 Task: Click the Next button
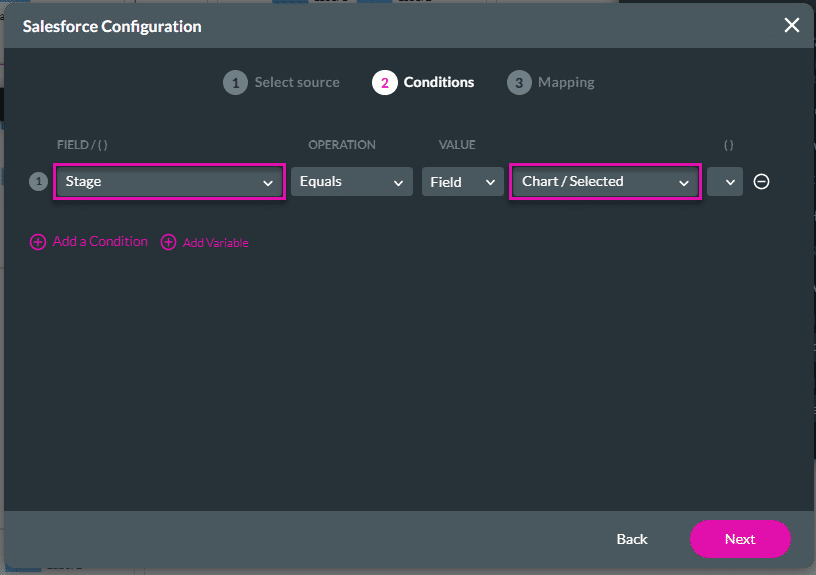(x=740, y=539)
